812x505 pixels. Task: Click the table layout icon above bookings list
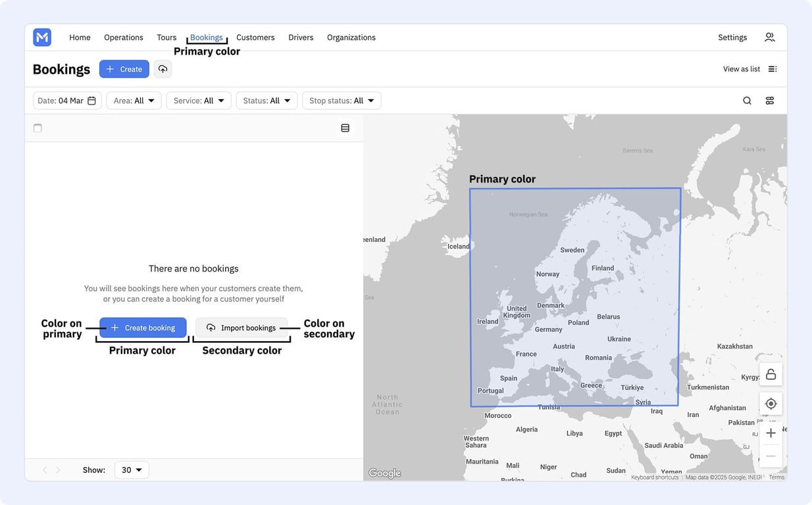[x=345, y=128]
